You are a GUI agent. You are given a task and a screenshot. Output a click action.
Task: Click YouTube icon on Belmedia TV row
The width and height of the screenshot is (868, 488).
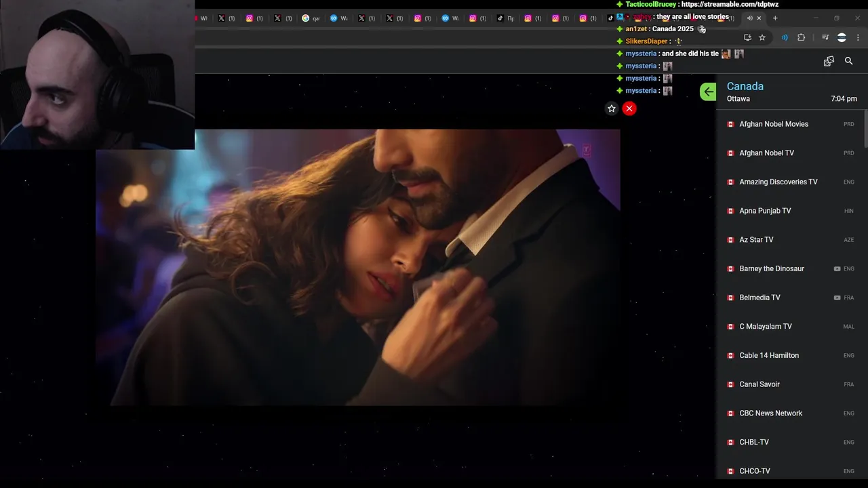[837, 298]
